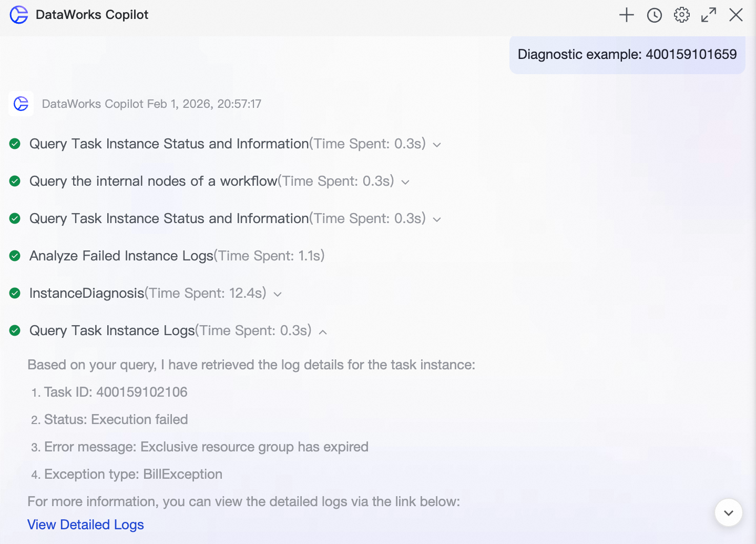Image resolution: width=756 pixels, height=544 pixels.
Task: Click green check icon of Analyze Failed Instance Logs
Action: click(15, 256)
